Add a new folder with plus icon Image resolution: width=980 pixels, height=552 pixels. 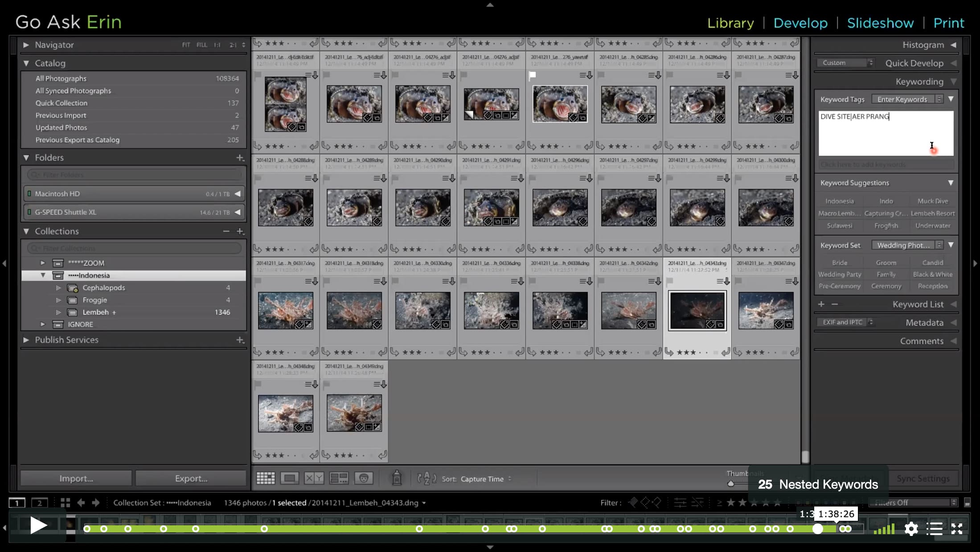[x=240, y=158]
